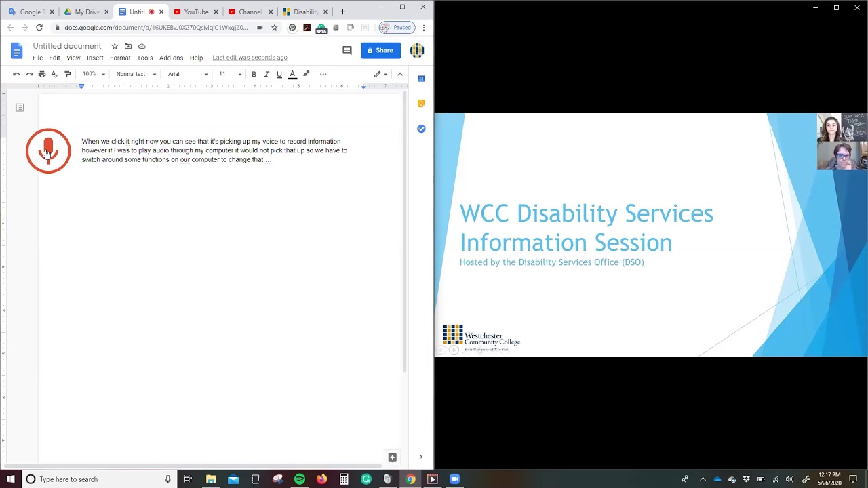Open the Arial font dropdown
Image resolution: width=868 pixels, height=488 pixels.
(188, 74)
